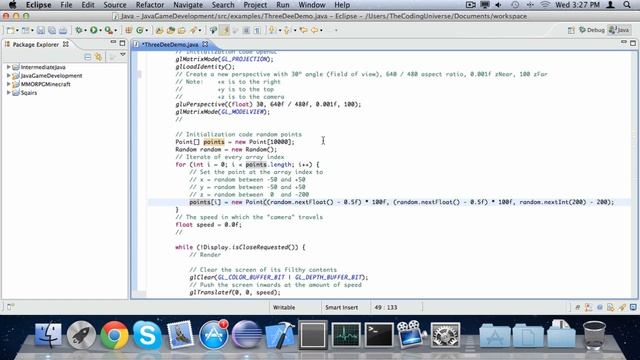Open Google Chrome from the Dock
The image size is (640, 360).
point(114,336)
